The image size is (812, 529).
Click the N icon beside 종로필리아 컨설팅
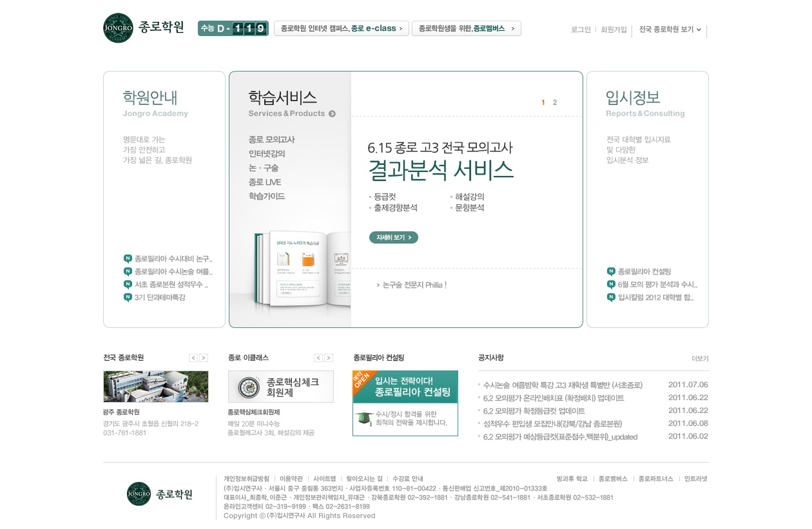click(611, 271)
